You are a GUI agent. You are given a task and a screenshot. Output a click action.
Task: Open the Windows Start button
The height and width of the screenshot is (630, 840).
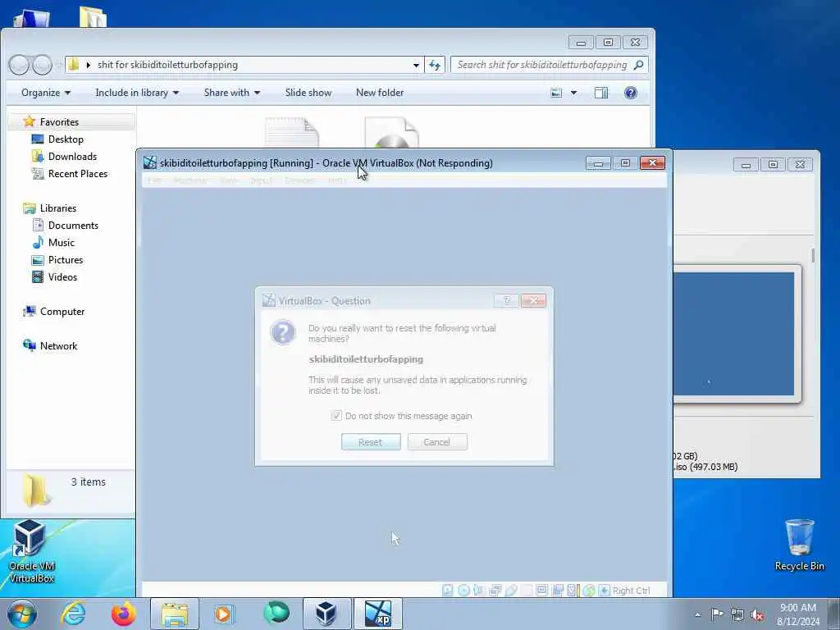[x=22, y=614]
